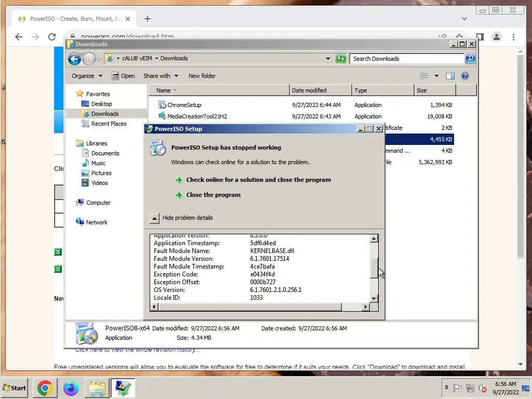The height and width of the screenshot is (399, 532).
Task: Click the green refresh icon in address bar
Action: pos(341,59)
